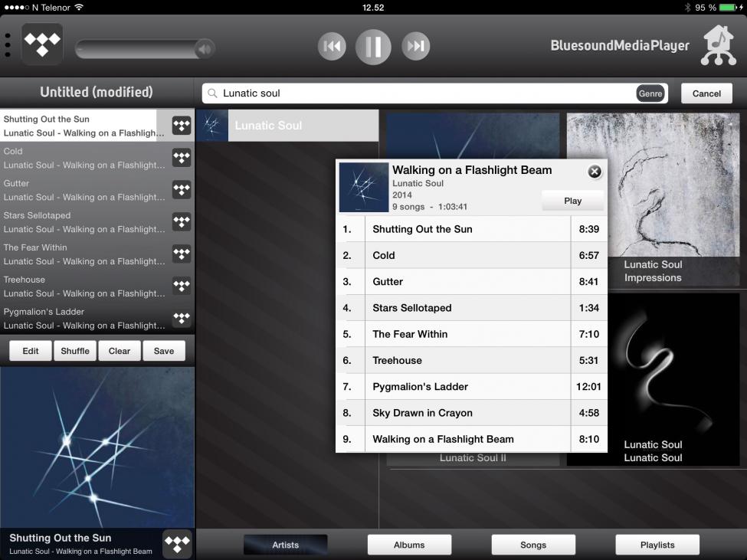The image size is (747, 560).
Task: Choose track 8 Sky Drawn in Crayon
Action: (x=471, y=413)
